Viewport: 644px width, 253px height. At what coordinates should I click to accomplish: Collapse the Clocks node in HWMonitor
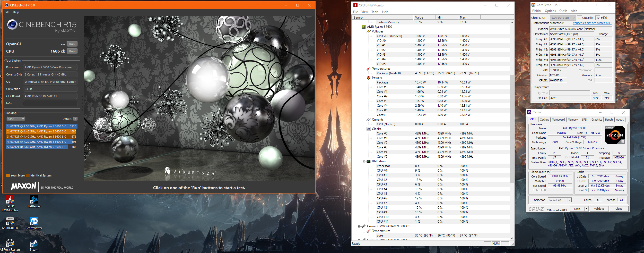(x=364, y=129)
